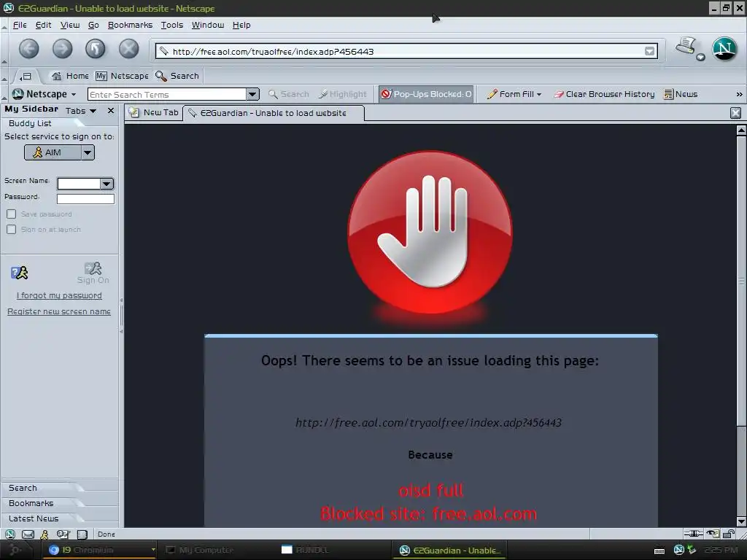Click the I forgot my password link
Image resolution: width=747 pixels, height=560 pixels.
59,296
